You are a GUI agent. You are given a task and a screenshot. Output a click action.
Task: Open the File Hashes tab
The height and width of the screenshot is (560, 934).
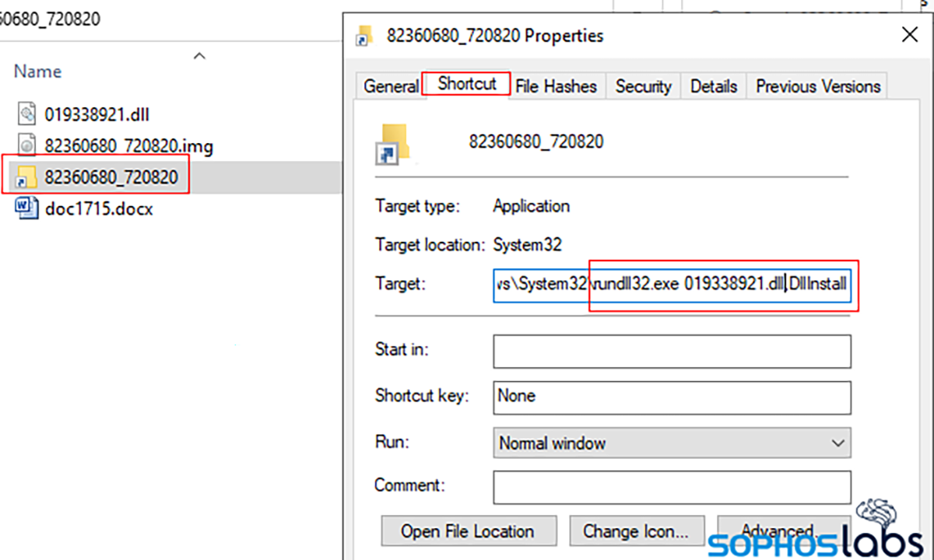(x=556, y=86)
